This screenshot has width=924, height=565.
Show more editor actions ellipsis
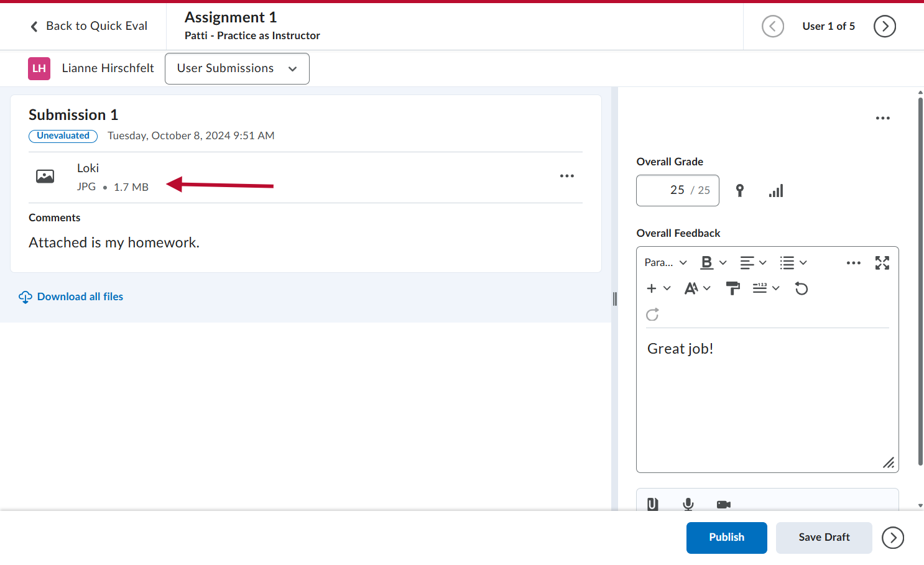click(854, 263)
